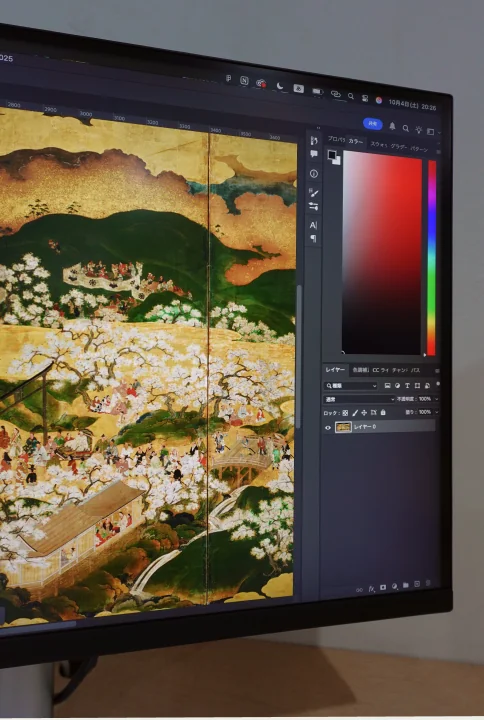The image size is (484, 720).
Task: Open the Character panel icon
Action: point(314,225)
